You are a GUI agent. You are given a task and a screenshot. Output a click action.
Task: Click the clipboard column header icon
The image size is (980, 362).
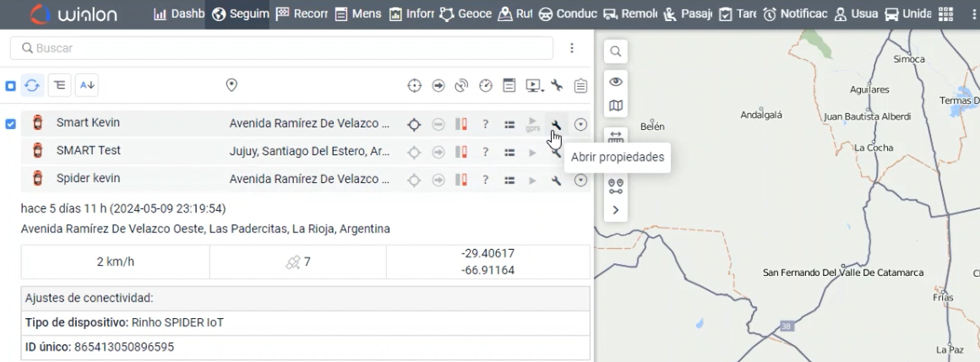point(580,85)
